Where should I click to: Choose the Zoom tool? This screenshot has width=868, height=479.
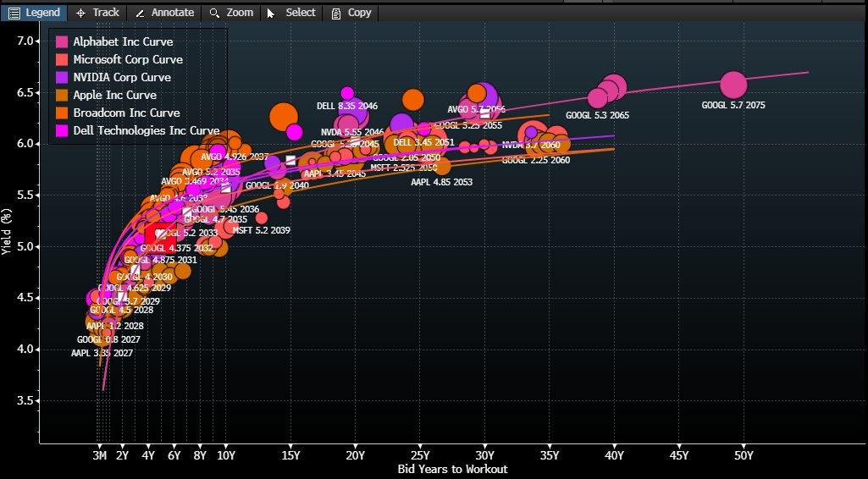click(231, 13)
